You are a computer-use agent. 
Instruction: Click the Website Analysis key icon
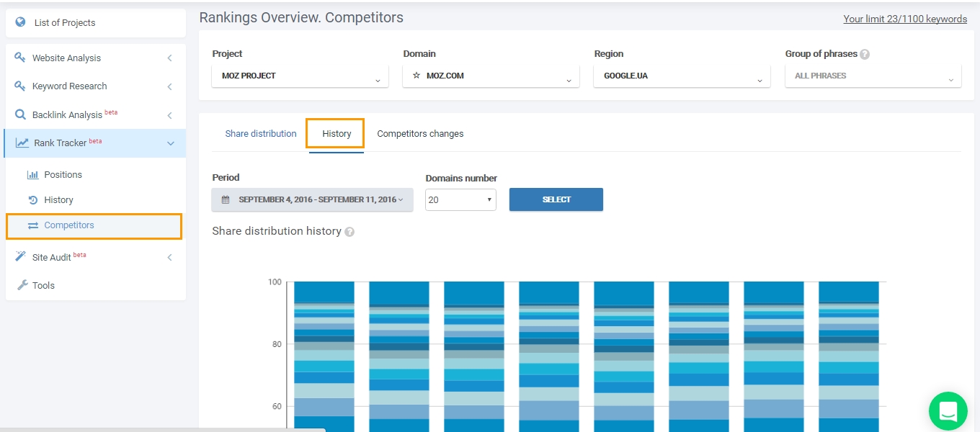[20, 58]
